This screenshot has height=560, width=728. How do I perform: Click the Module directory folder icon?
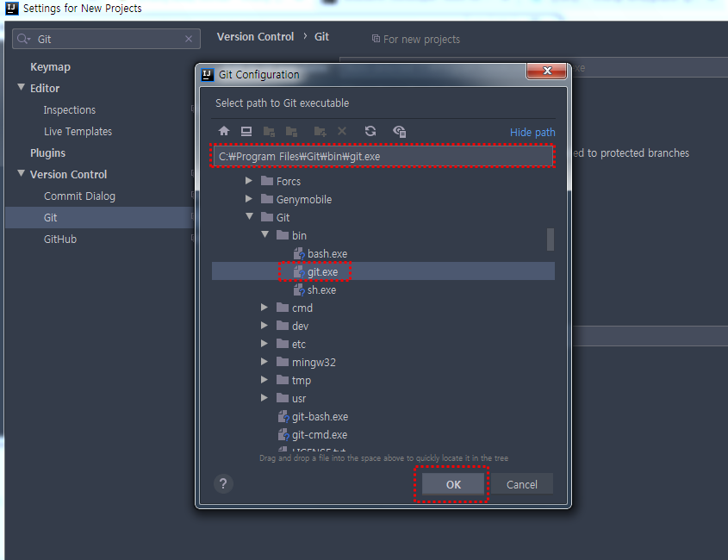tap(291, 132)
